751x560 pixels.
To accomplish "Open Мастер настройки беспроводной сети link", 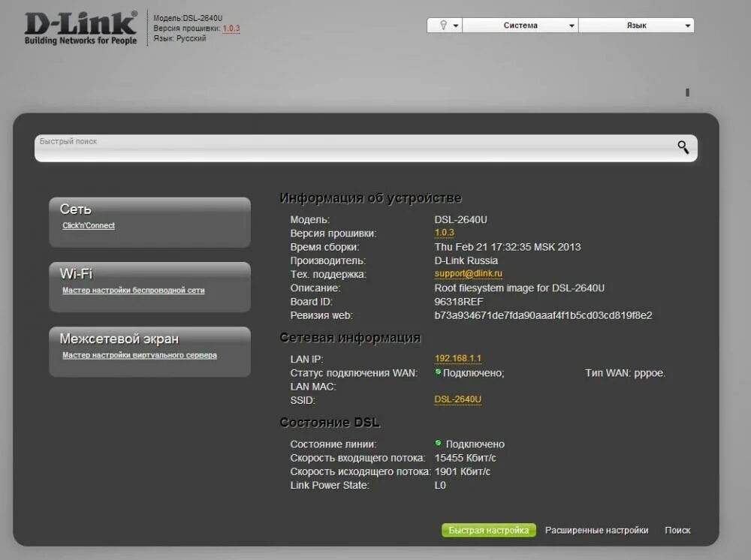I will pos(133,290).
